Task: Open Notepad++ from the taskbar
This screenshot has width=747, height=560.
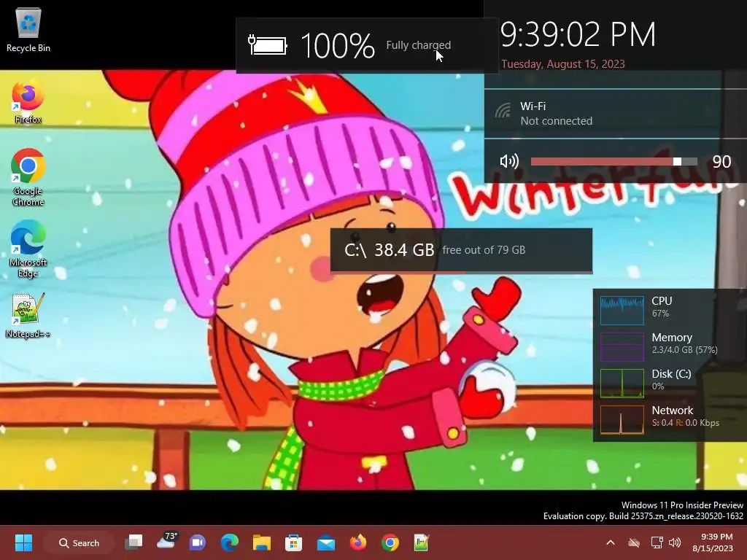Action: 422,542
